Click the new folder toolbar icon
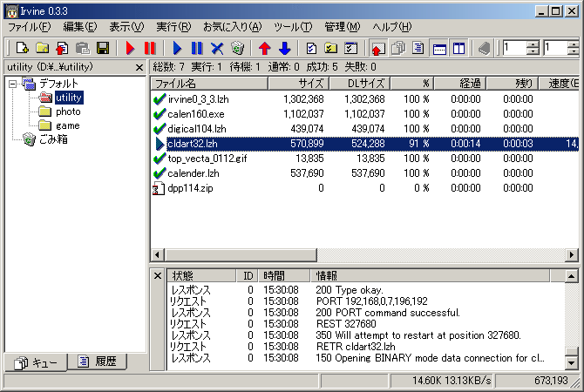Screen dimensions: 584x392 pyautogui.click(x=42, y=48)
